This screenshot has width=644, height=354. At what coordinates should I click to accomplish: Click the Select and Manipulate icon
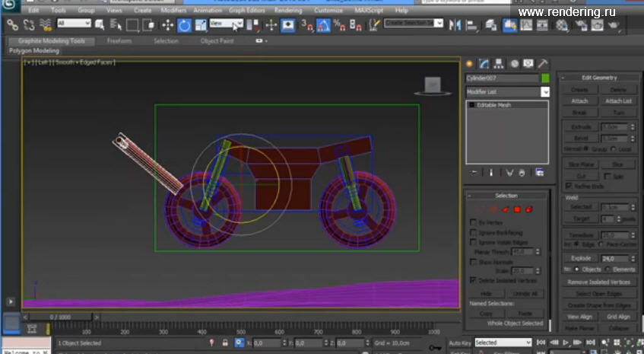[271, 25]
